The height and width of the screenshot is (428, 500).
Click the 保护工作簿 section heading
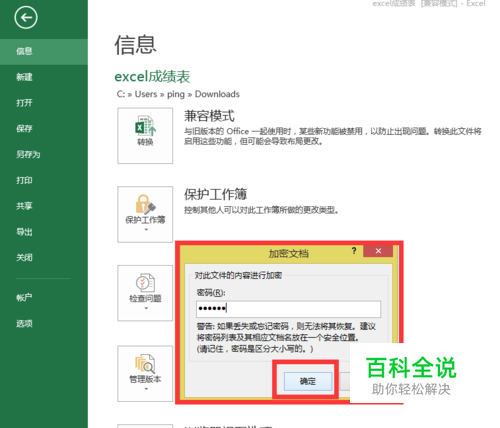[x=216, y=194]
